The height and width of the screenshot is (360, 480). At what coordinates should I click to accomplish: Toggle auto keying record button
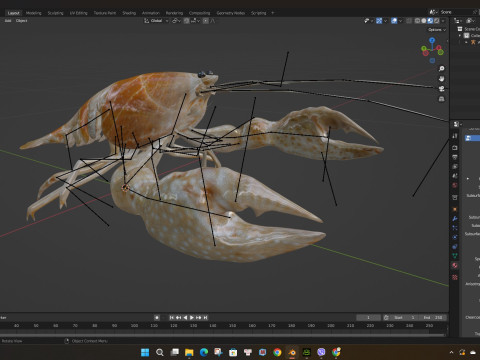tap(157, 317)
